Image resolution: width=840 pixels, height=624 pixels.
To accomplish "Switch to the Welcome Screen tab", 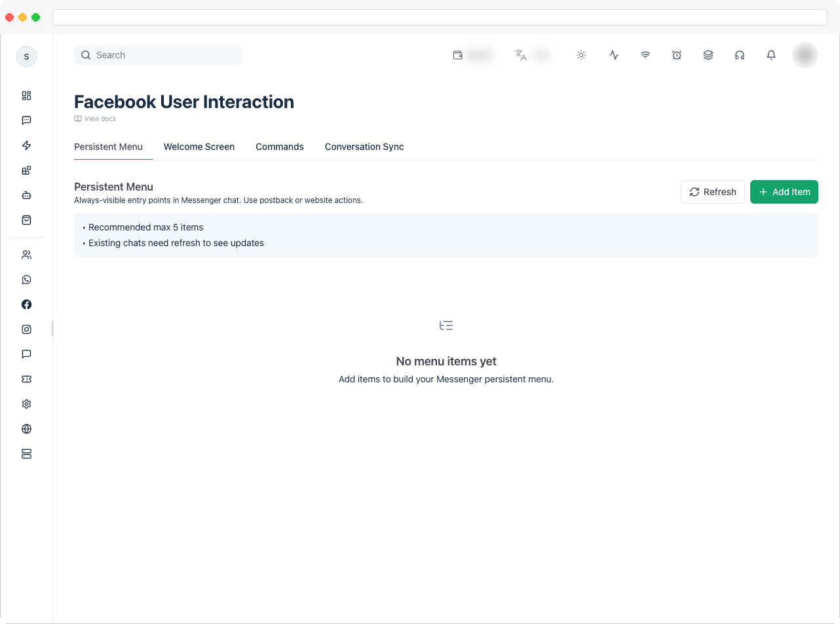I will (x=199, y=147).
